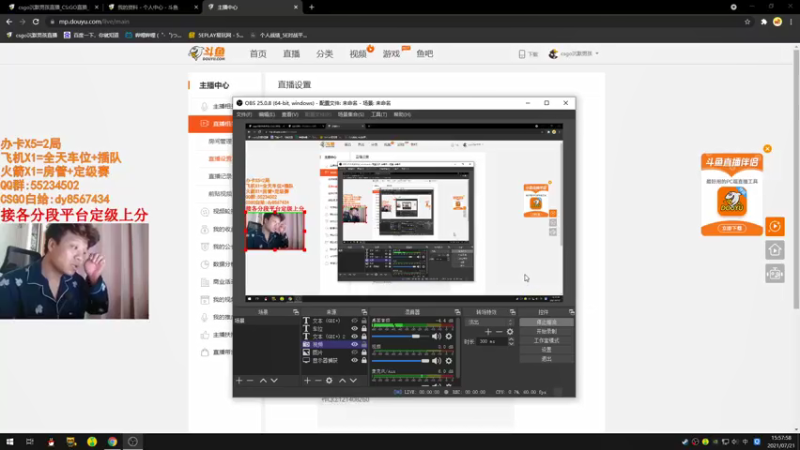Viewport: 800px width, 450px height.
Task: Remove the selected scene with minus icon
Action: point(250,381)
